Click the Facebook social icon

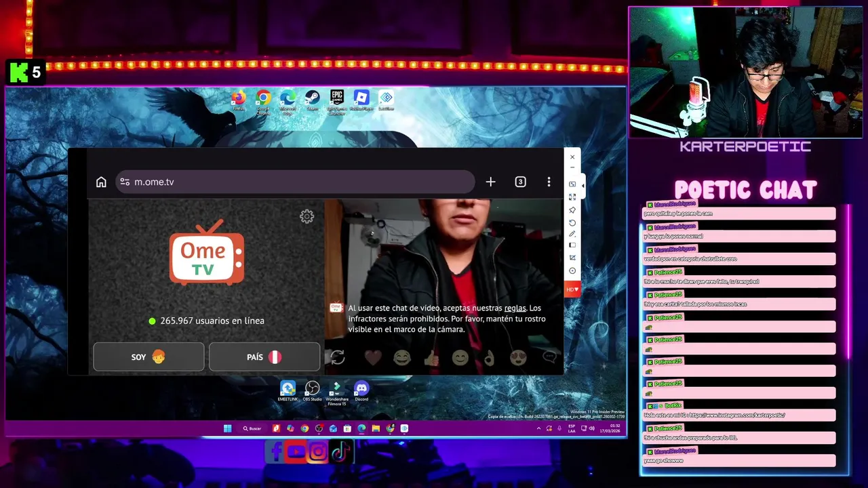(x=275, y=451)
